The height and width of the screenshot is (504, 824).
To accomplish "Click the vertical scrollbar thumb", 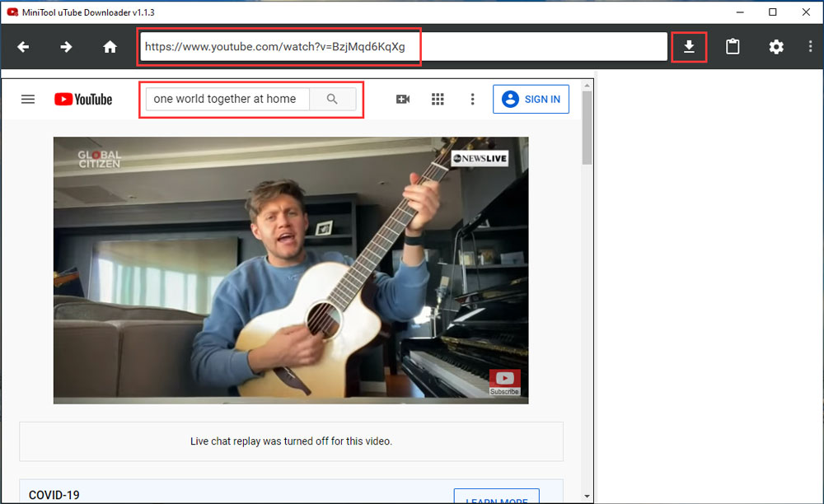I will (587, 128).
